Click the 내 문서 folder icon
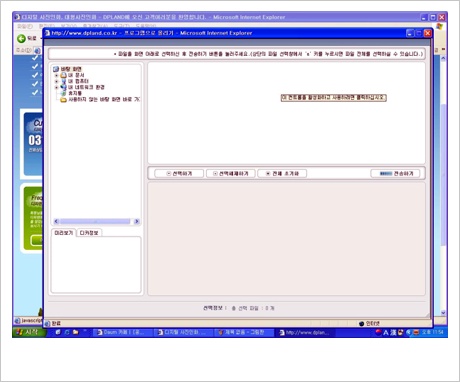The image size is (460, 382). pos(64,75)
